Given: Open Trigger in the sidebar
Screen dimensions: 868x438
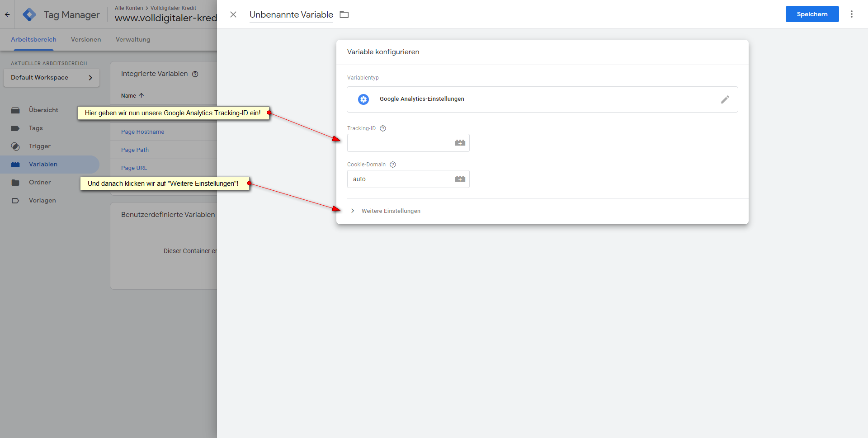Looking at the screenshot, I should tap(40, 146).
